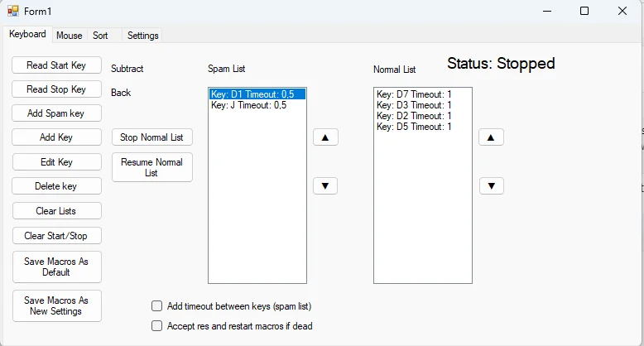Close the Form1 window
The height and width of the screenshot is (346, 644).
[622, 11]
